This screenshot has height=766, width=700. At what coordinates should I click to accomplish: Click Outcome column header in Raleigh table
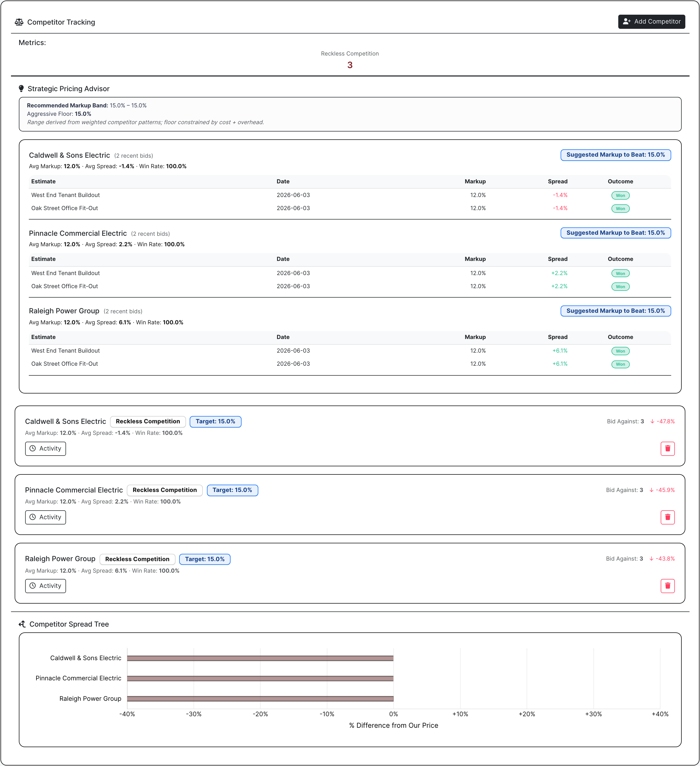pyautogui.click(x=620, y=337)
